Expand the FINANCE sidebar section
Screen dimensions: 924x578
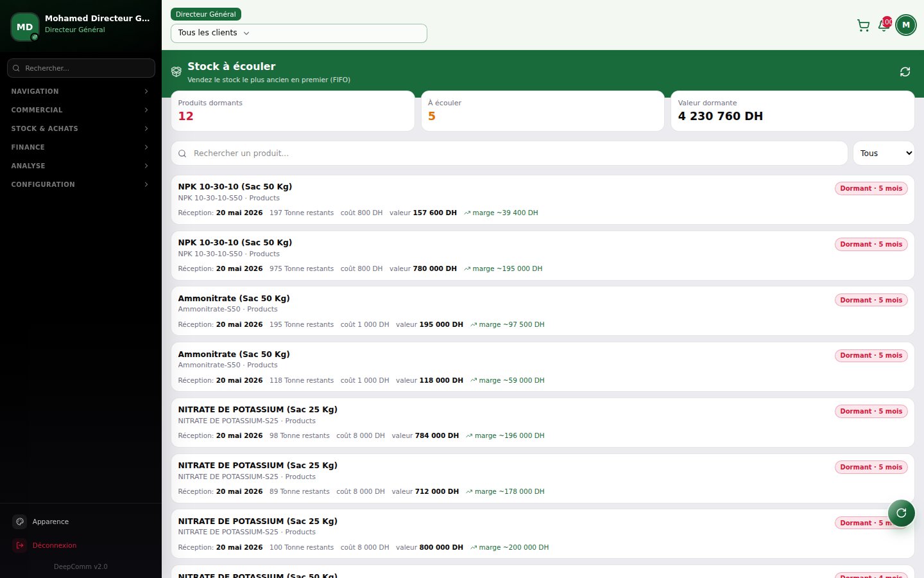pyautogui.click(x=81, y=147)
